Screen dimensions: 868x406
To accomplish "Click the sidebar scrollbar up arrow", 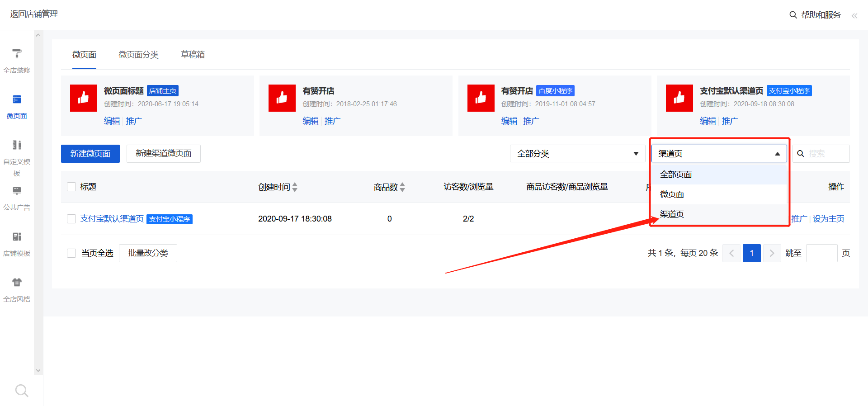I will click(38, 35).
